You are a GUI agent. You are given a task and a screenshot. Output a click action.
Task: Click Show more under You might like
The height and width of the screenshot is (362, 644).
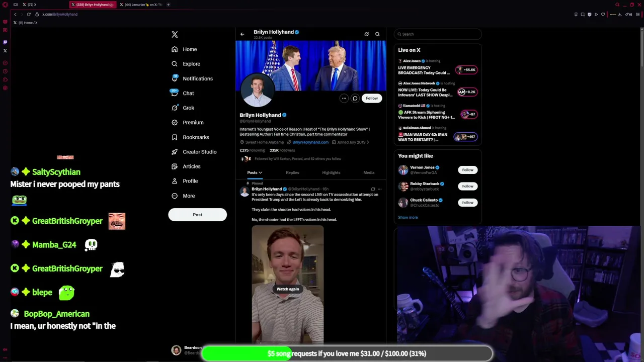click(408, 217)
